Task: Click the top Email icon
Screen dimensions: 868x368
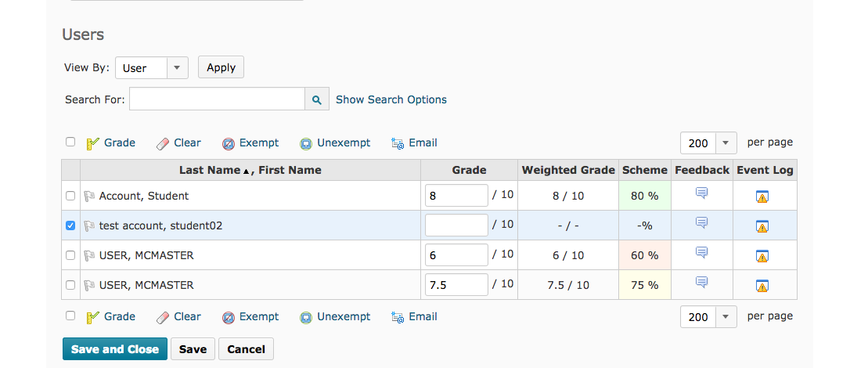Action: [x=398, y=143]
